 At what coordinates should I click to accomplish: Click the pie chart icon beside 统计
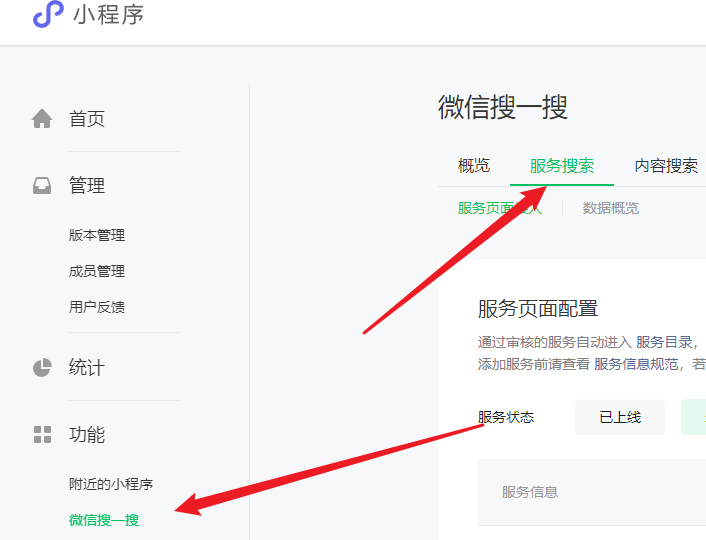(x=42, y=368)
